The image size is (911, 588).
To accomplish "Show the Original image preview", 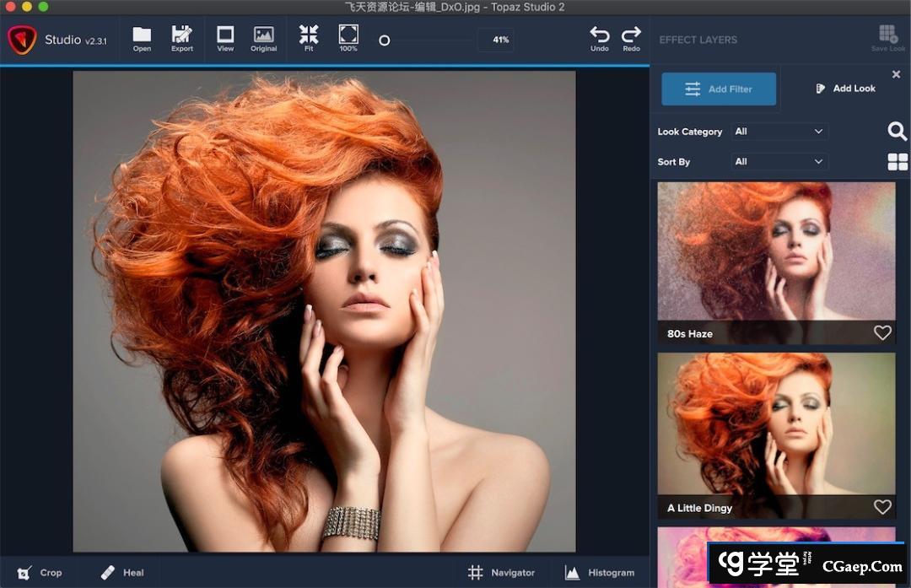I will tap(263, 38).
